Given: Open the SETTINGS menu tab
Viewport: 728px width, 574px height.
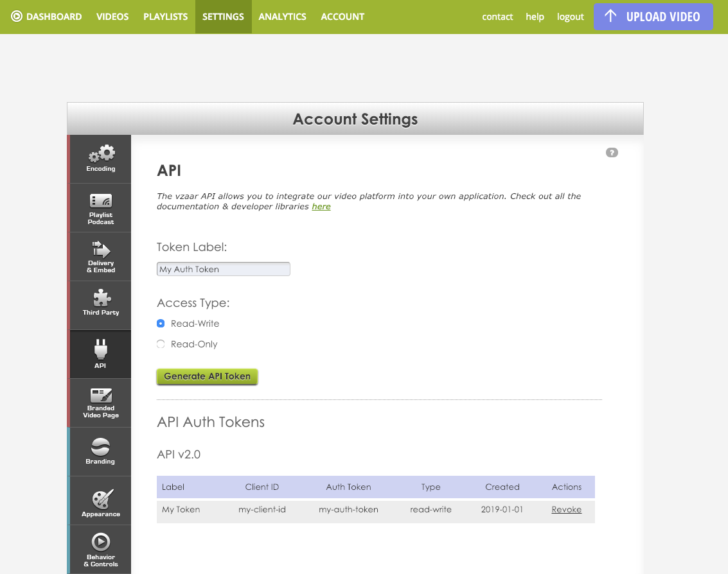Looking at the screenshot, I should tap(224, 17).
